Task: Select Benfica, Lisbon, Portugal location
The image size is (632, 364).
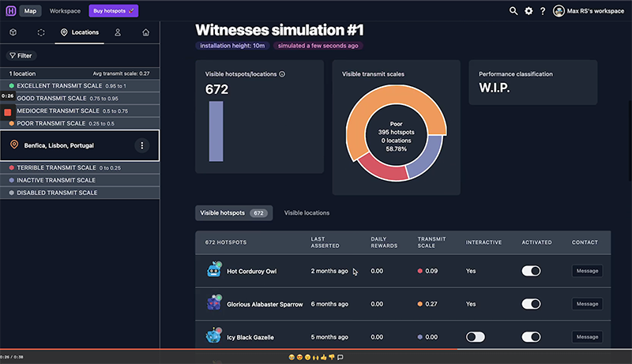Action: [80, 145]
